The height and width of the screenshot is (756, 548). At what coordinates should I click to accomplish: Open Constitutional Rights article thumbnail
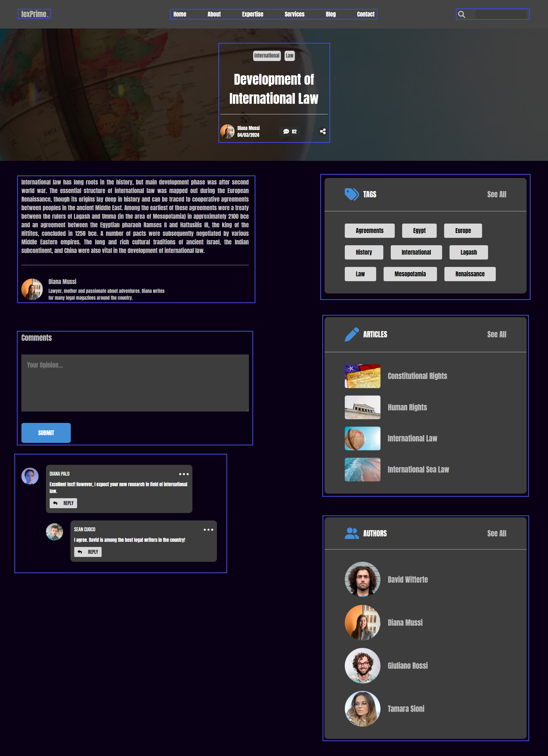[362, 376]
